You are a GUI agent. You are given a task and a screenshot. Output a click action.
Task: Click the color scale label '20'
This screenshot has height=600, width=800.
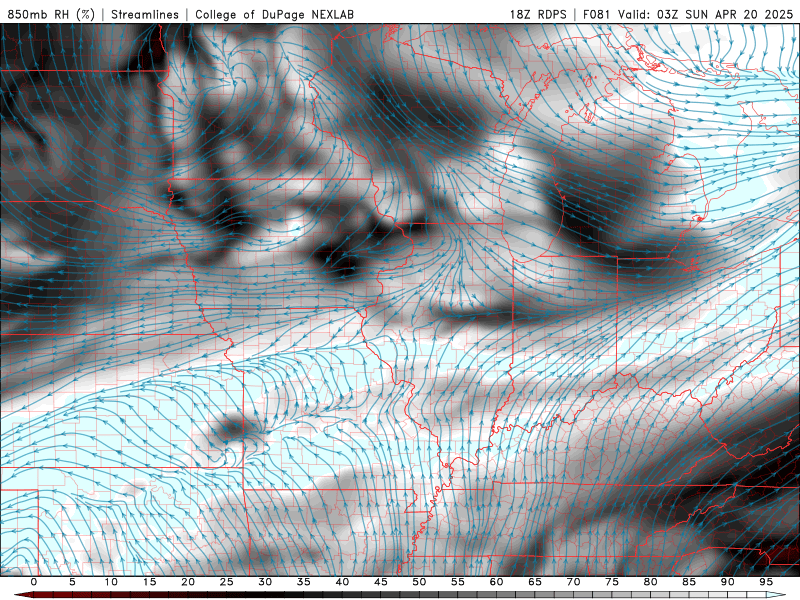click(x=188, y=582)
